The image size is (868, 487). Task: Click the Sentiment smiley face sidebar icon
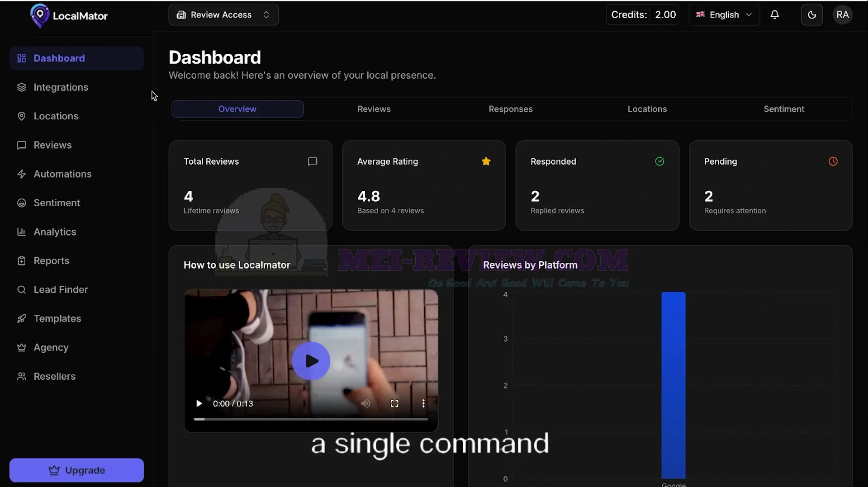21,203
